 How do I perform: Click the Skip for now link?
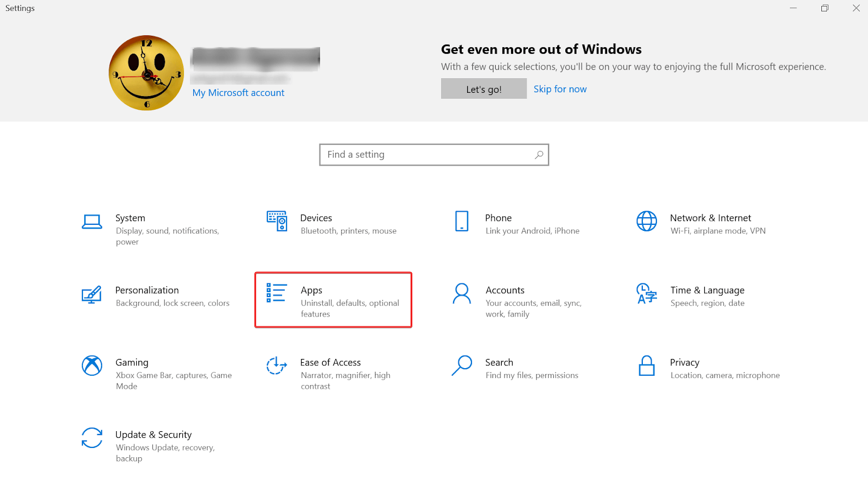coord(560,89)
